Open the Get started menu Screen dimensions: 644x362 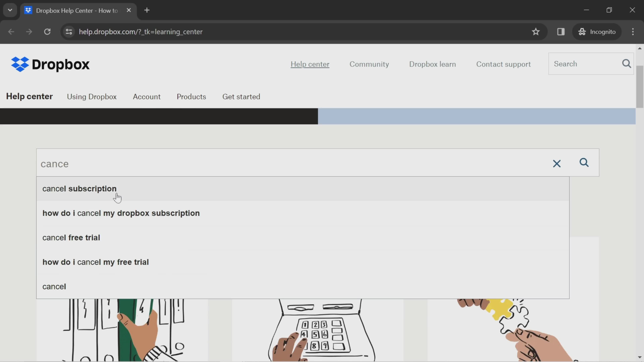pos(241,97)
